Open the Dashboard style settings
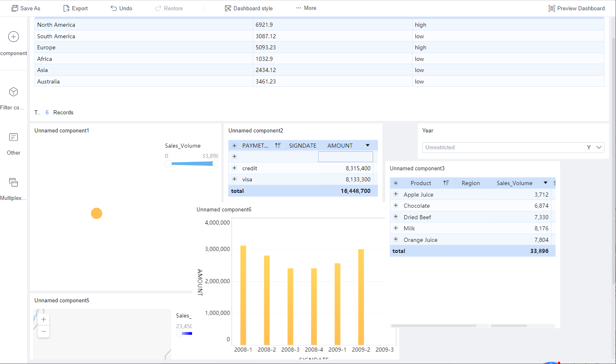The width and height of the screenshot is (616, 364). [x=248, y=8]
